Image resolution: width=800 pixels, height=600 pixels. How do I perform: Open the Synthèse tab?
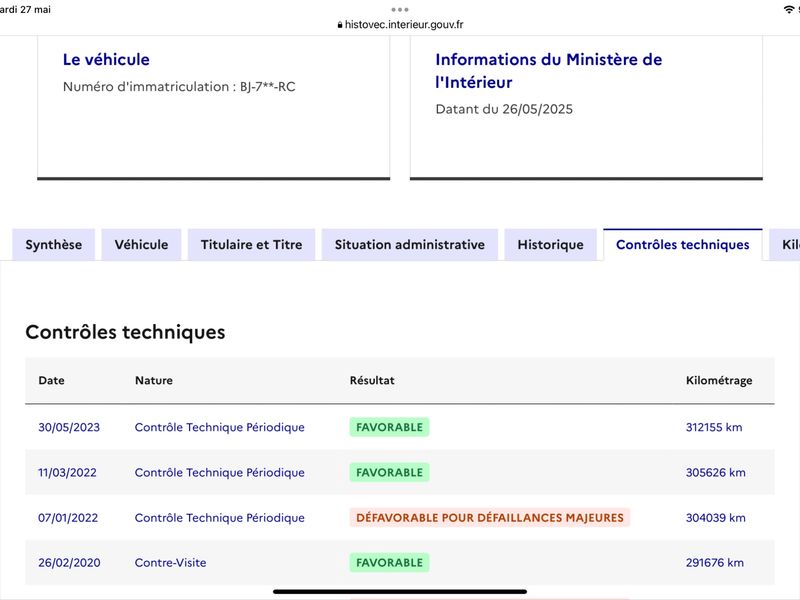(x=54, y=245)
